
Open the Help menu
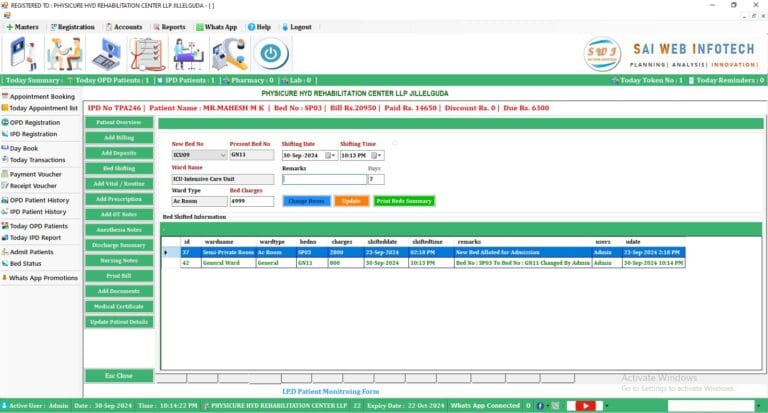259,27
